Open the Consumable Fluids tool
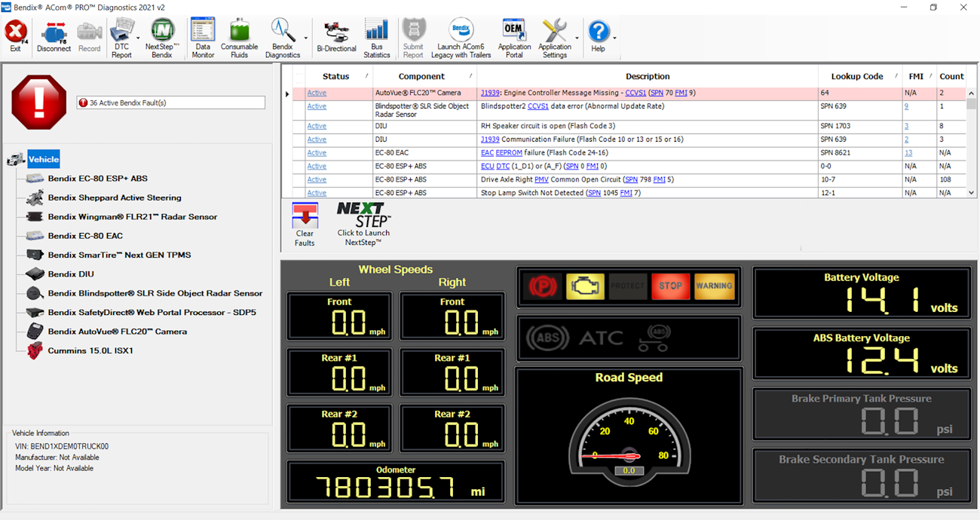Viewport: 980px width, 520px height. pyautogui.click(x=239, y=36)
